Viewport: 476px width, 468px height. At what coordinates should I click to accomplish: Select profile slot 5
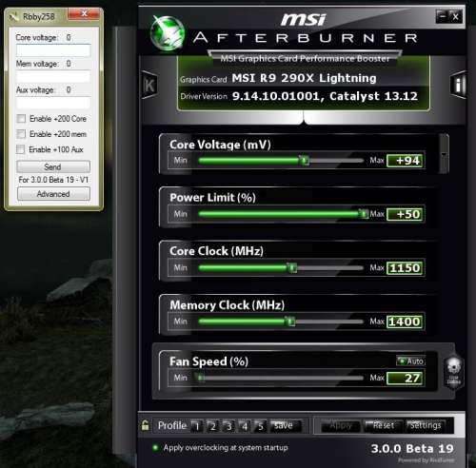coord(260,426)
